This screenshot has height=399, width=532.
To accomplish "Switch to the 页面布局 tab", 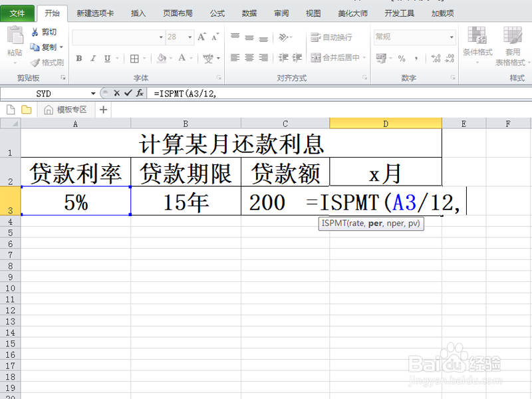I will tap(178, 13).
